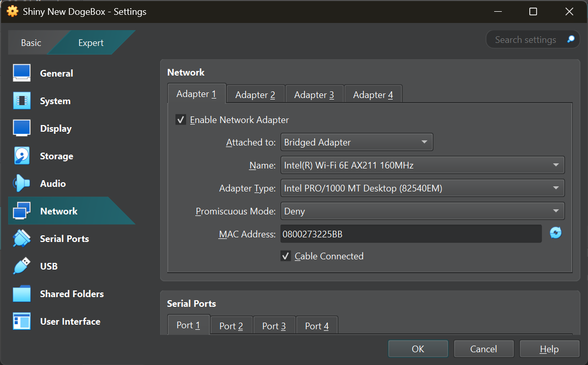Open the Adapter Type dropdown
This screenshot has height=365, width=588.
point(422,188)
